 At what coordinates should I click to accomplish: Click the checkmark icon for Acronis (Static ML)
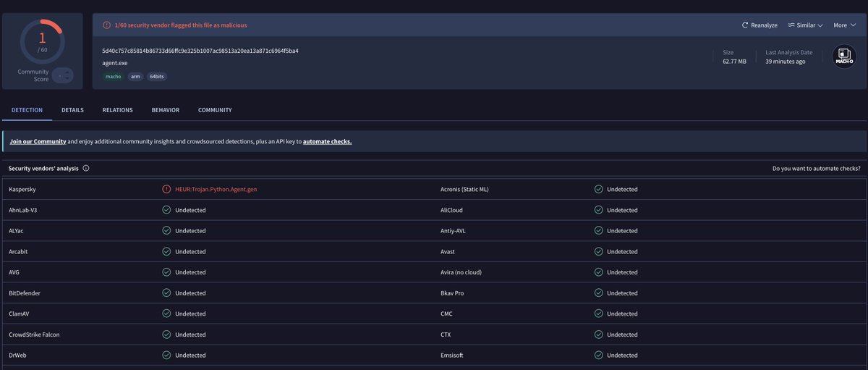pos(598,189)
